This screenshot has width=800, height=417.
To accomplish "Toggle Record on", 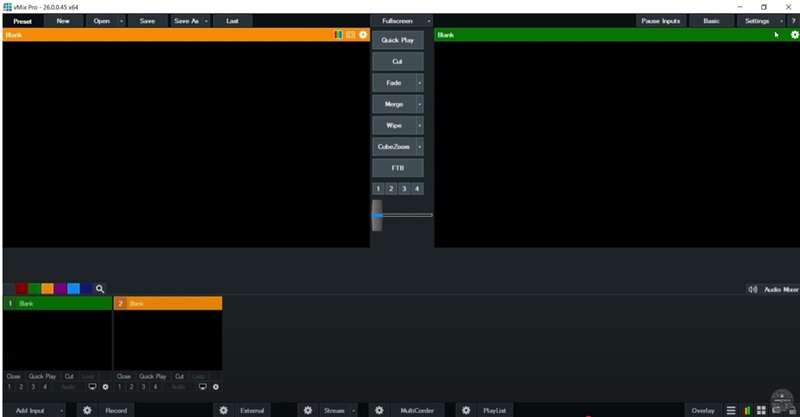I will (x=116, y=410).
